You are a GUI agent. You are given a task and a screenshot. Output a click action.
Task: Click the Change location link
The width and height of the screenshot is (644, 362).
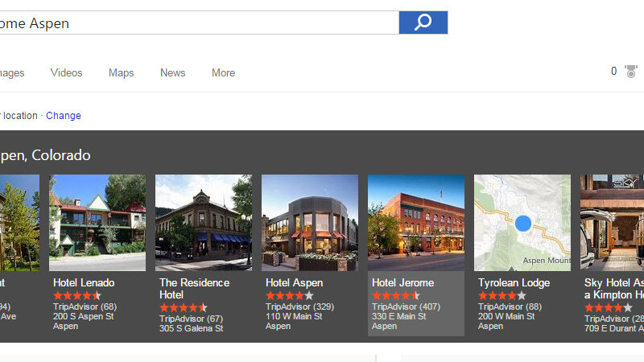(x=64, y=116)
